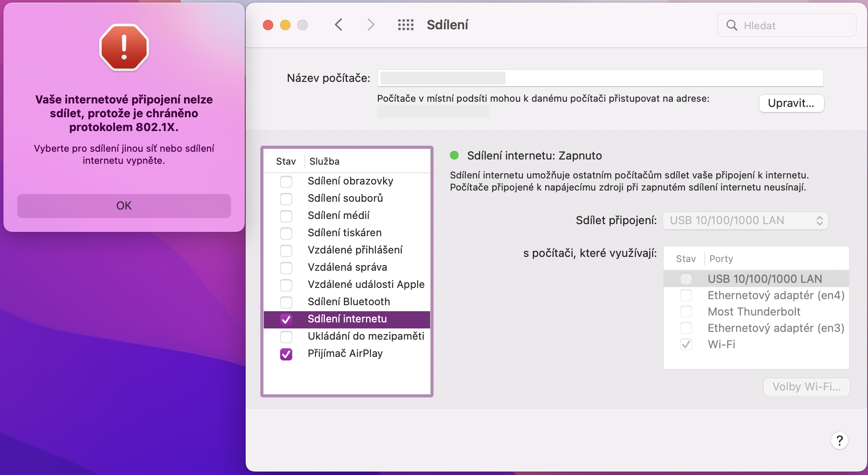The width and height of the screenshot is (868, 475).
Task: Disable the Přijímač AirPlay checkbox
Action: (286, 354)
